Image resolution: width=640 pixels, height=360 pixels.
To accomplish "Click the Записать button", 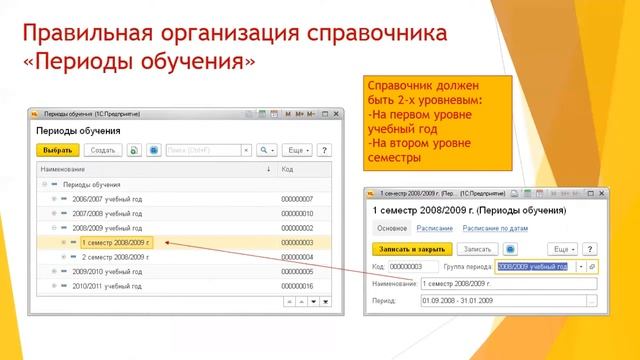I will [x=477, y=249].
